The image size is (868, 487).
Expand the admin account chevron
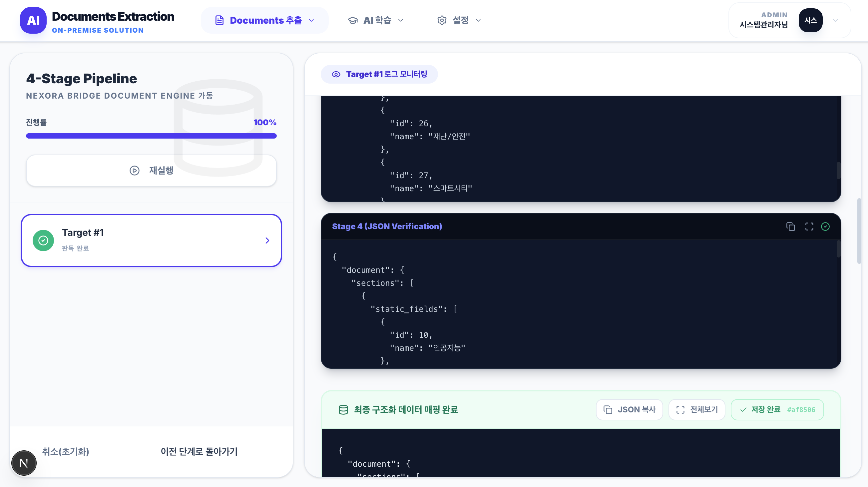coord(835,20)
